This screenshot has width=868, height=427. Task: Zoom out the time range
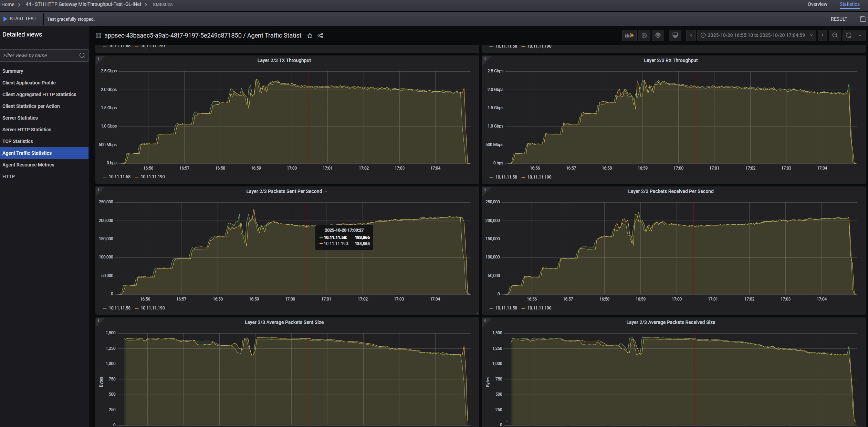click(835, 35)
